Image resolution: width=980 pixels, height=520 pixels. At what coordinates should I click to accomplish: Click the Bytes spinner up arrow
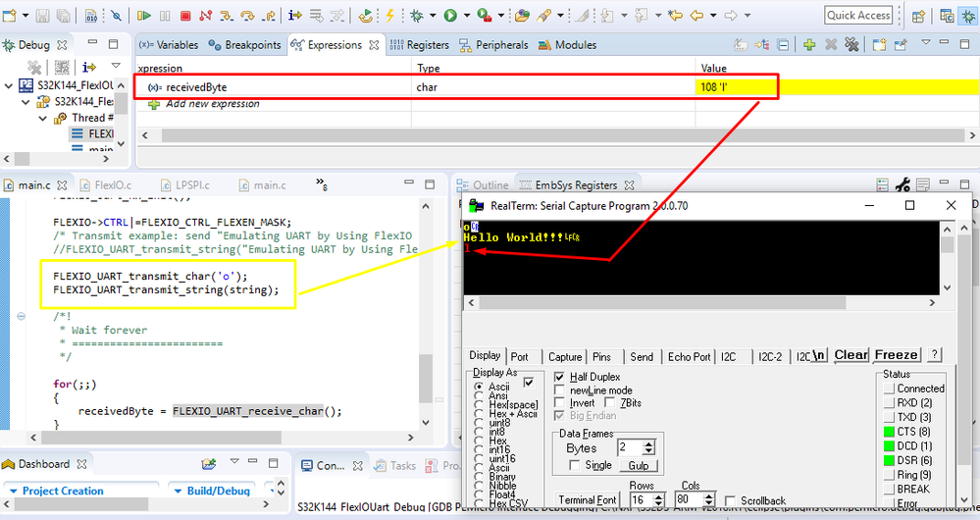coord(648,444)
